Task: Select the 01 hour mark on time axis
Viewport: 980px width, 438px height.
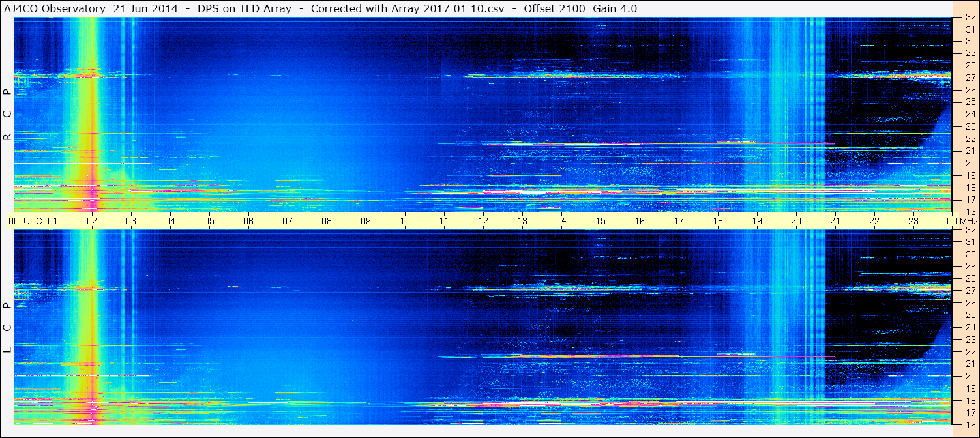Action: (x=53, y=221)
